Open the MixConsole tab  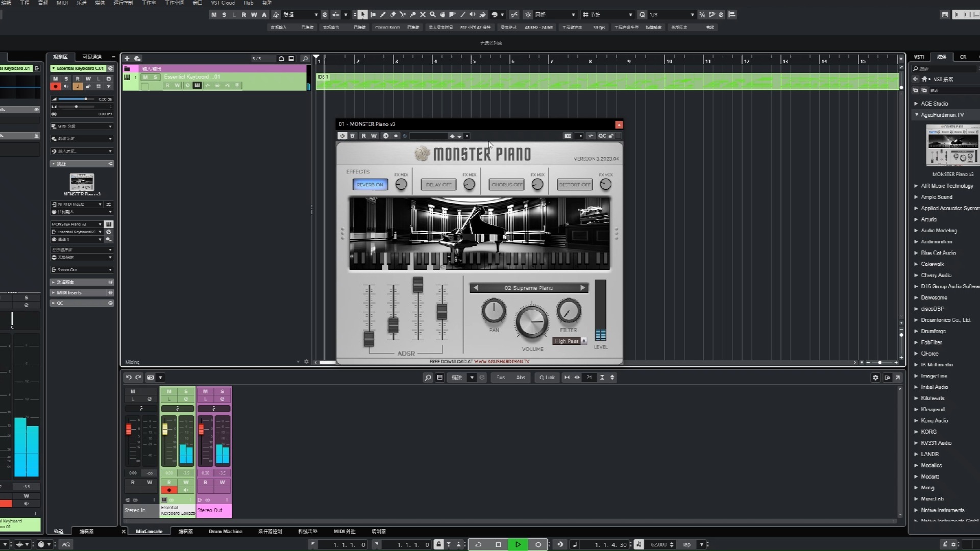click(149, 531)
